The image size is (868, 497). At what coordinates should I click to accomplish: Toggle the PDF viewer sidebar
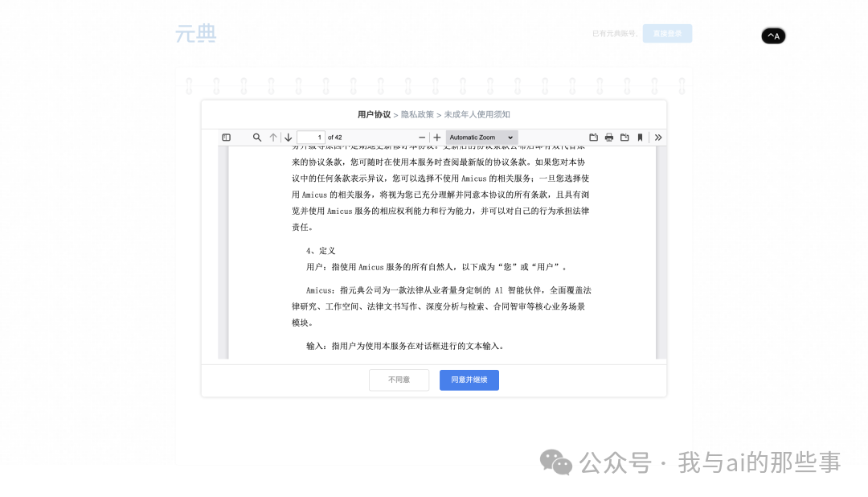pos(227,138)
